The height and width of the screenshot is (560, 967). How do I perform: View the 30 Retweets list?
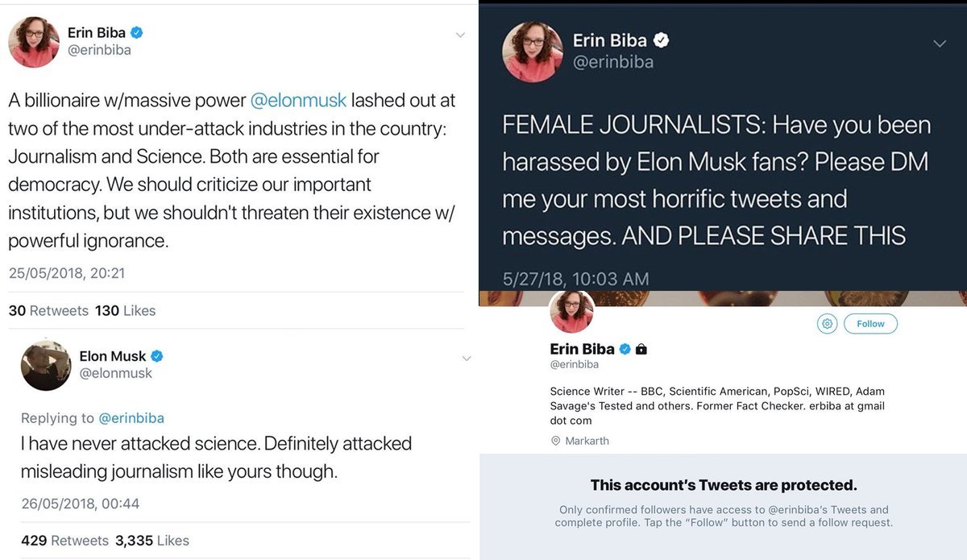click(x=48, y=310)
